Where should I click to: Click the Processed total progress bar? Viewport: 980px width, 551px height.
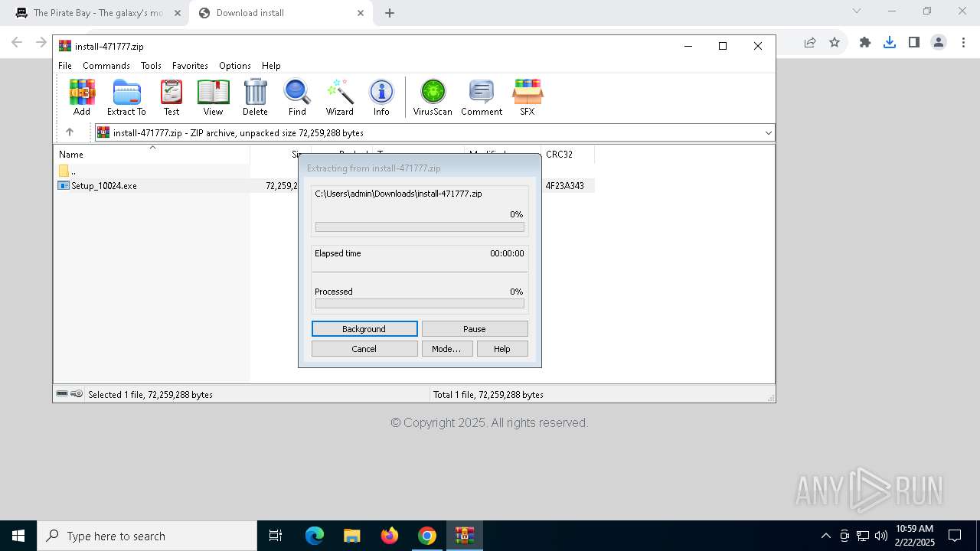(x=420, y=304)
